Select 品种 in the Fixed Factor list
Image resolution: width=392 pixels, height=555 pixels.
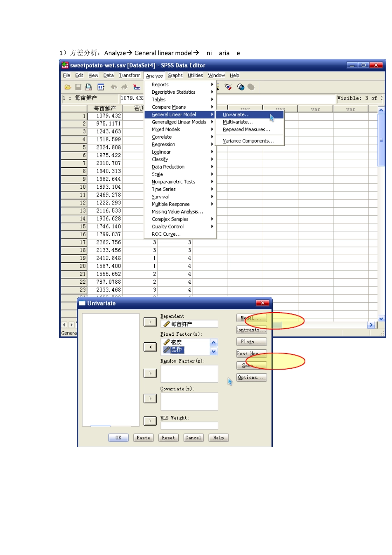(173, 350)
